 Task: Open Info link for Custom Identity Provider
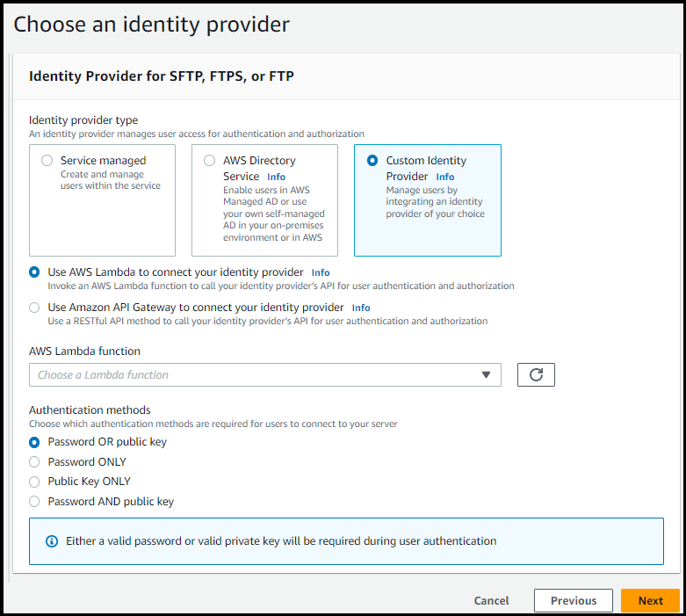click(444, 177)
